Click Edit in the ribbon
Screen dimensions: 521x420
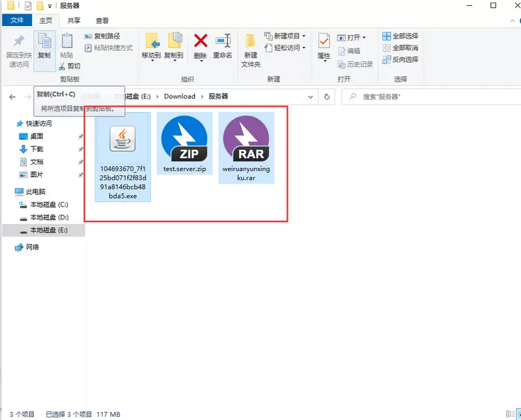coord(349,51)
